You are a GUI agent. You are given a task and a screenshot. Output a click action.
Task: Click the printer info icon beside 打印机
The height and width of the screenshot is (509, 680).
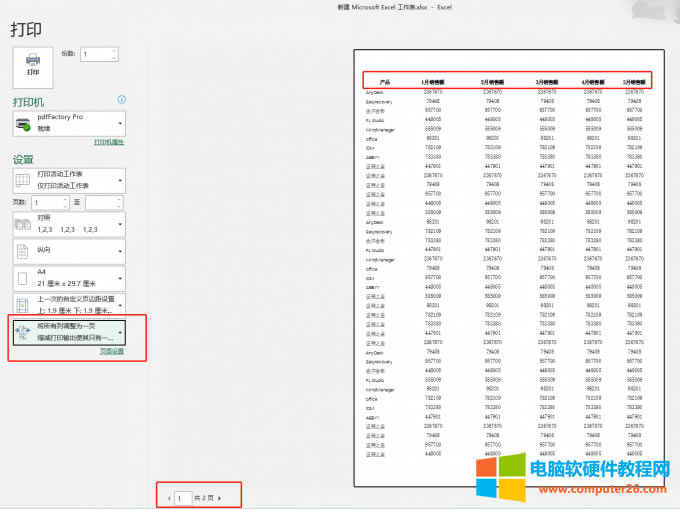[x=121, y=100]
